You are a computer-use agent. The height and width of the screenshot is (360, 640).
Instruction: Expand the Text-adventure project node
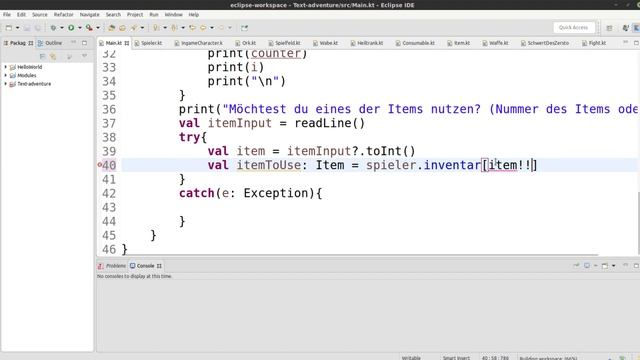point(6,84)
